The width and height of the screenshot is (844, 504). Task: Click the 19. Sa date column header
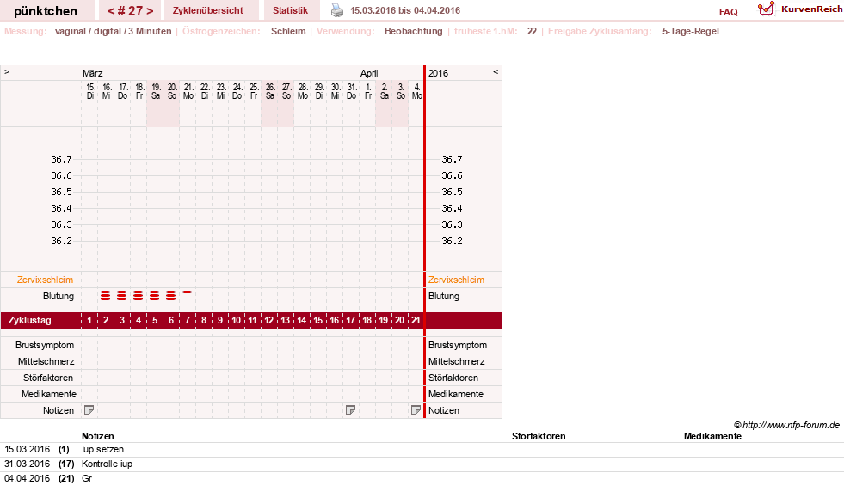click(x=156, y=91)
